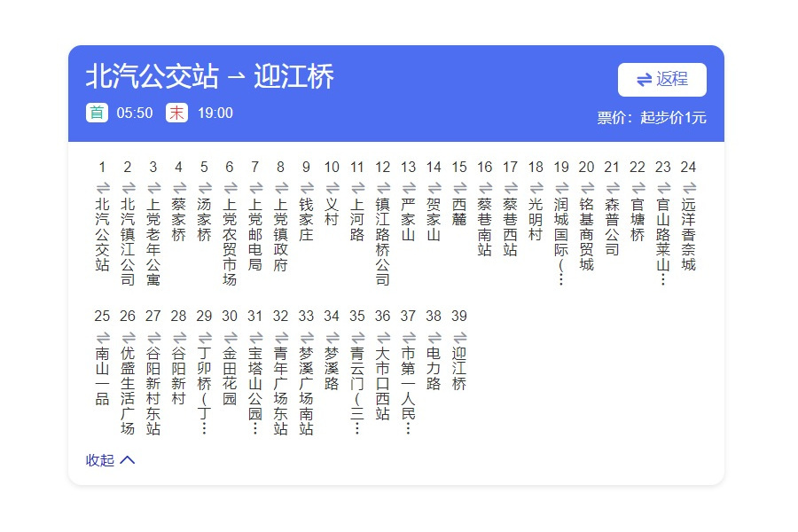798x532 pixels.
Task: Select stop 32 青年广场东站
Action: 280,391
